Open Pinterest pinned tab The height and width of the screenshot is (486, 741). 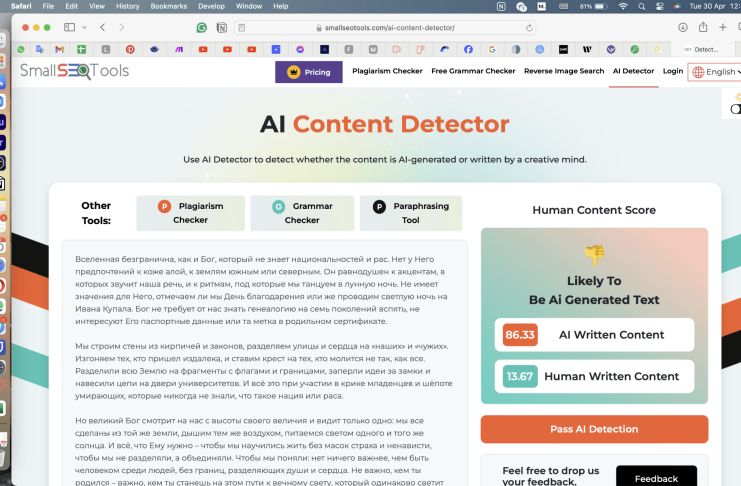point(130,49)
